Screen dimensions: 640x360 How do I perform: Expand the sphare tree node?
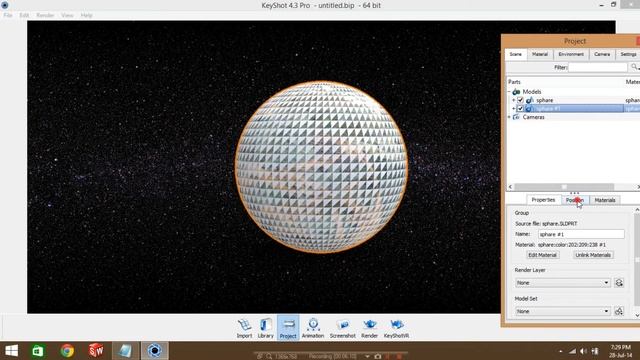coord(513,100)
